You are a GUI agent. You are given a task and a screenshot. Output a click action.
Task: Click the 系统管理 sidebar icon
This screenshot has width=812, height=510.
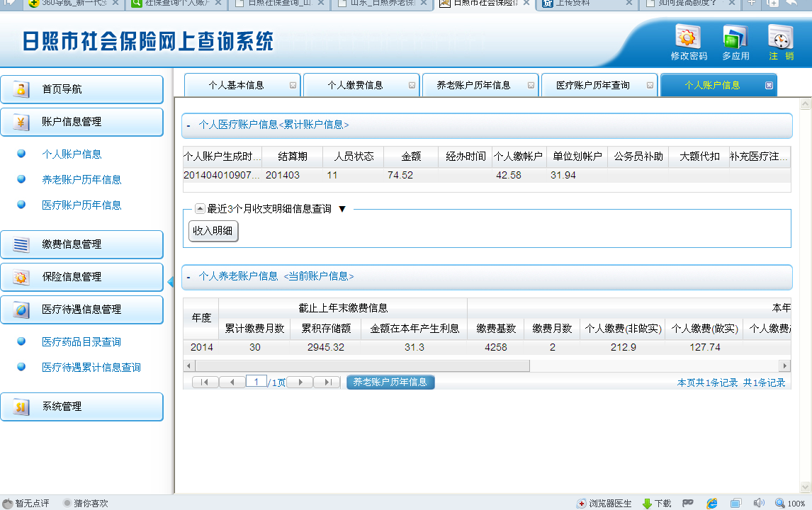point(21,407)
